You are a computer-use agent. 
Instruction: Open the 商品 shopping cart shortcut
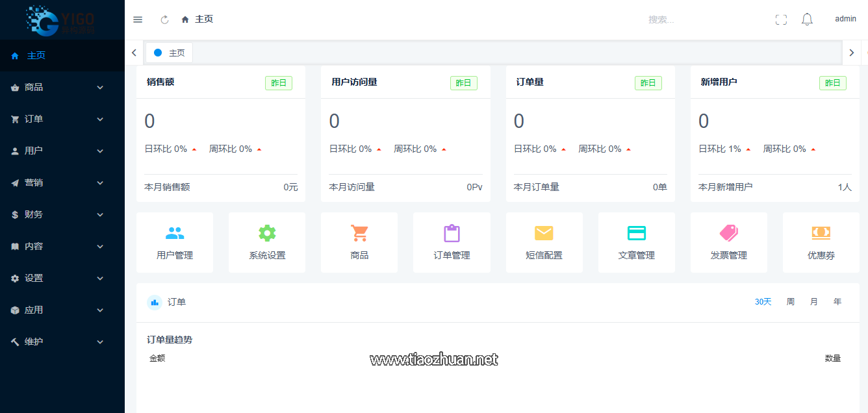coord(359,242)
